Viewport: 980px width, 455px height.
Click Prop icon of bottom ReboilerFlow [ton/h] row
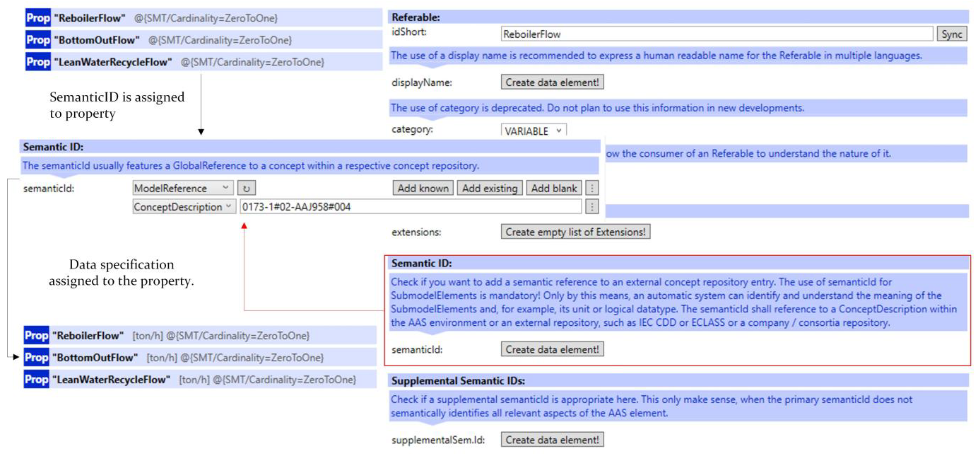click(x=36, y=336)
